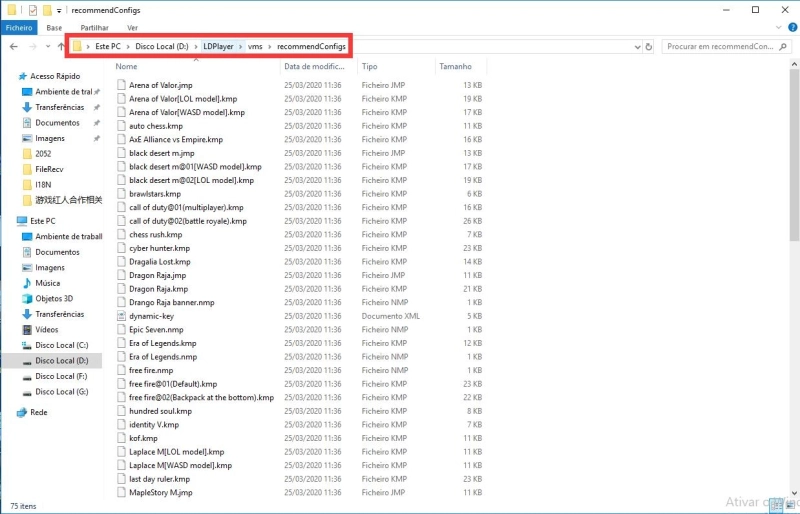Select the Epic Seven.nmp file
The height and width of the screenshot is (514, 800).
click(x=156, y=329)
